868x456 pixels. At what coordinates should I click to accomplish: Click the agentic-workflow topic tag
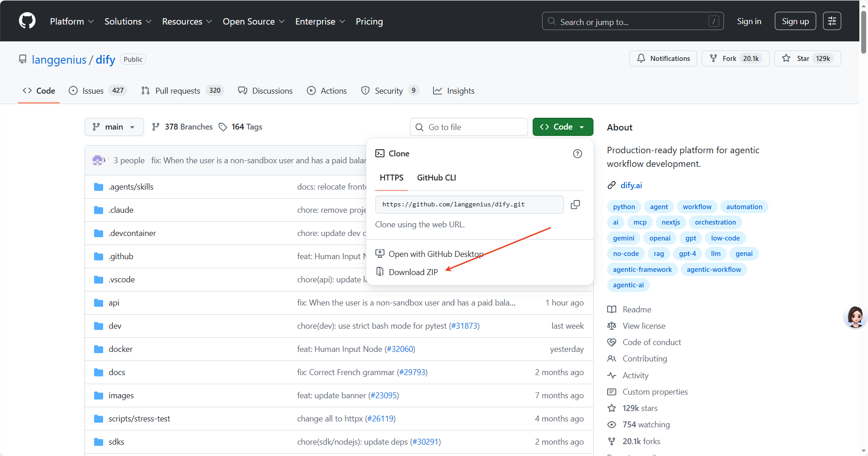pyautogui.click(x=713, y=270)
